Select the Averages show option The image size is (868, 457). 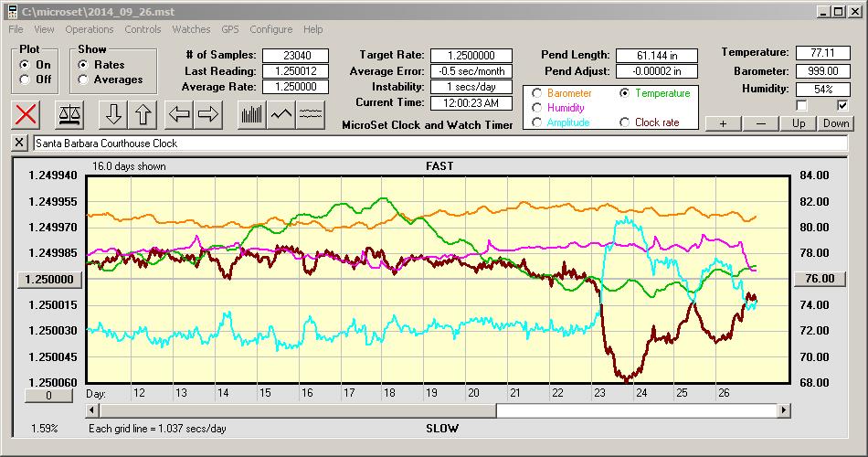[84, 80]
